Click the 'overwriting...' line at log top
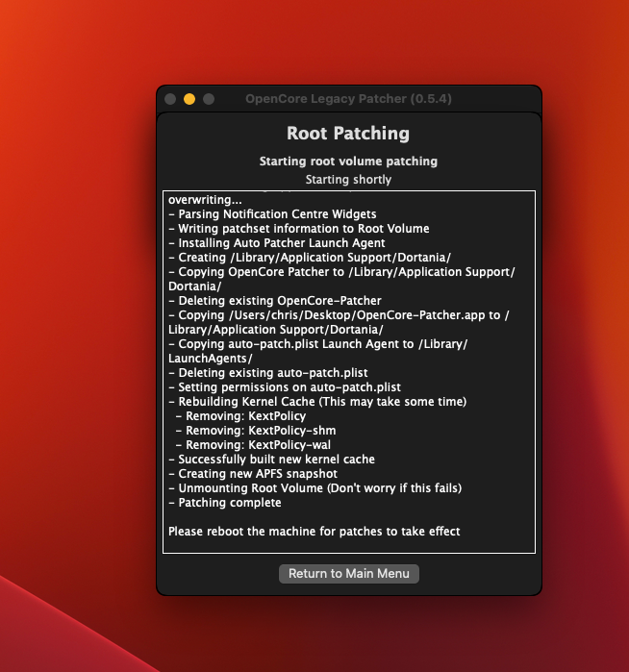Image resolution: width=629 pixels, height=672 pixels. pos(205,200)
